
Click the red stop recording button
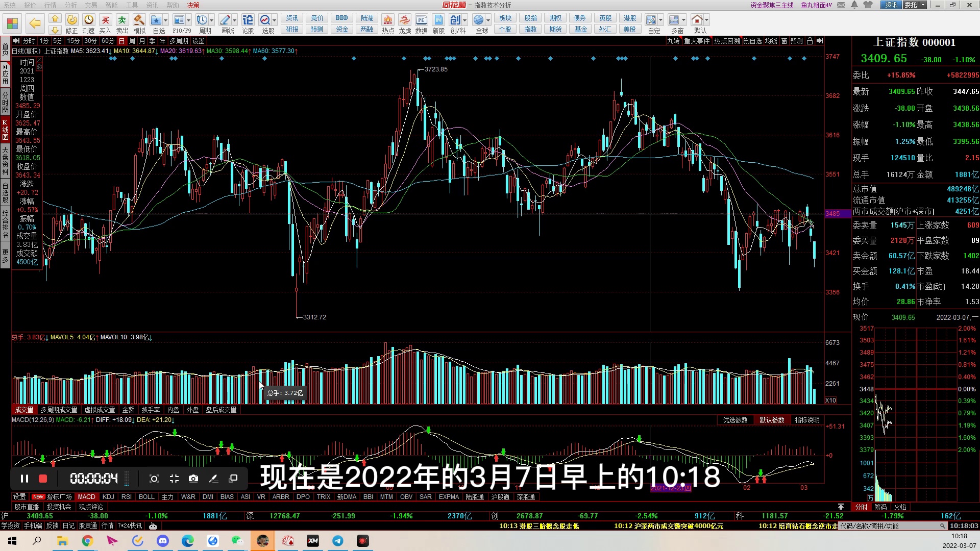click(x=43, y=479)
